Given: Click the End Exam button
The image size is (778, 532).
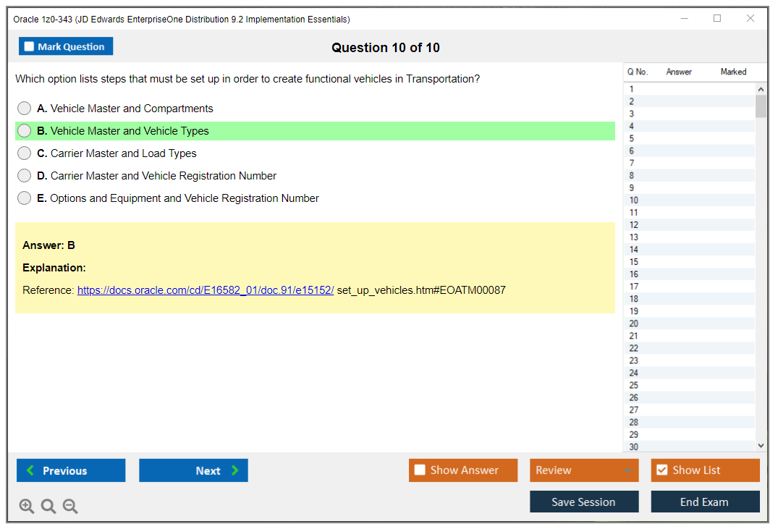Looking at the screenshot, I should pos(705,502).
